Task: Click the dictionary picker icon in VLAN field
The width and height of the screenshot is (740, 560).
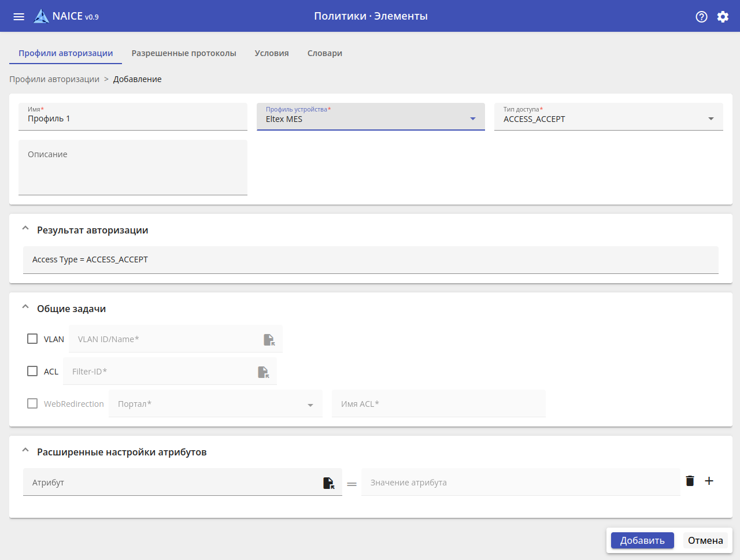Action: point(269,339)
